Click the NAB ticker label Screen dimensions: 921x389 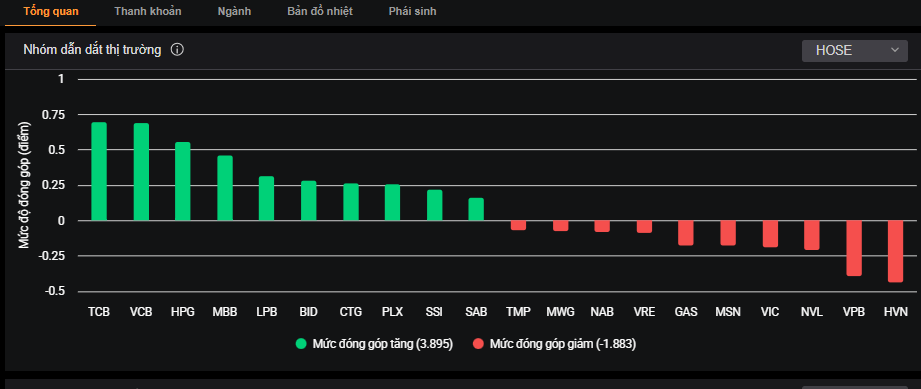602,312
